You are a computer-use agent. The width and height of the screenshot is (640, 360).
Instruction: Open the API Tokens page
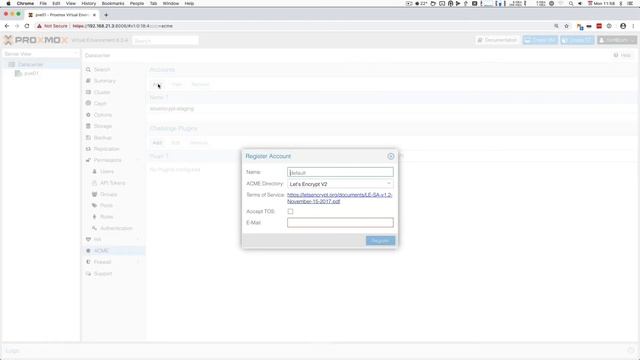click(x=113, y=183)
